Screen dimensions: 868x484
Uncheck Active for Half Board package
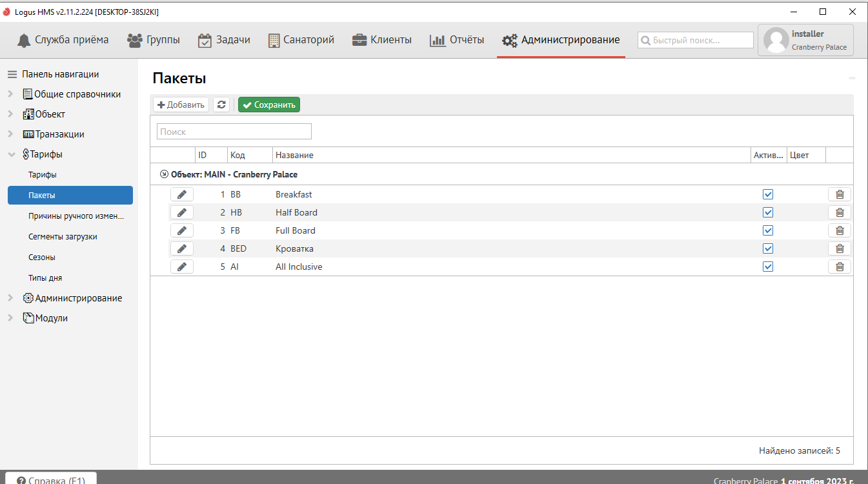768,212
